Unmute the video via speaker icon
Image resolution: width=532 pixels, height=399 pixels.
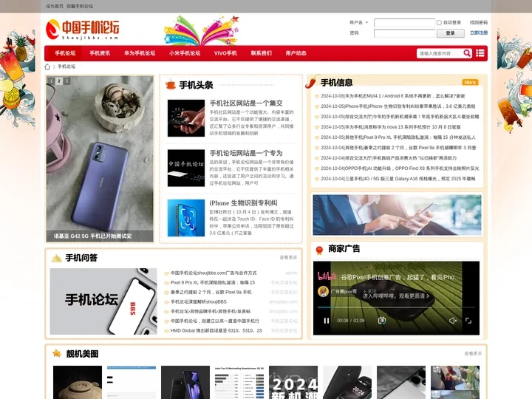[x=453, y=321]
